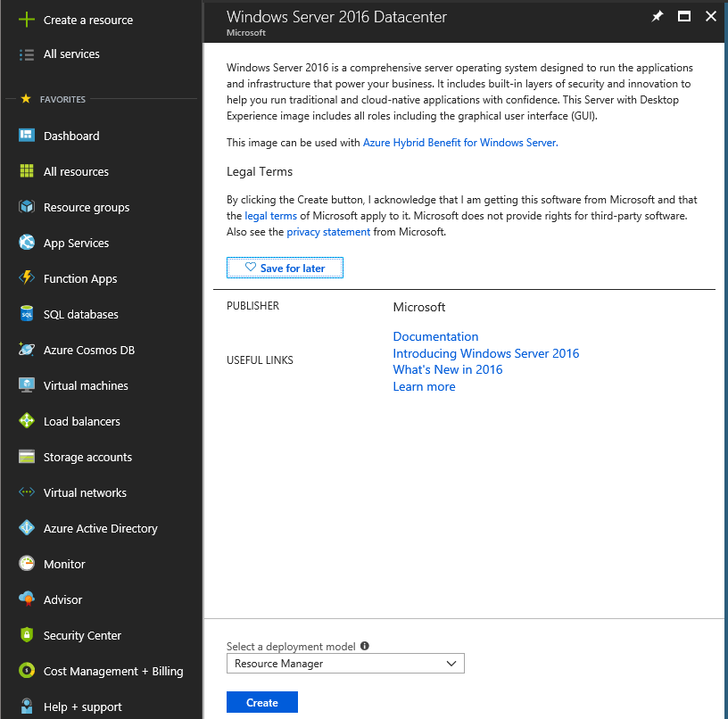Pin the blade to the dashboard

point(658,17)
